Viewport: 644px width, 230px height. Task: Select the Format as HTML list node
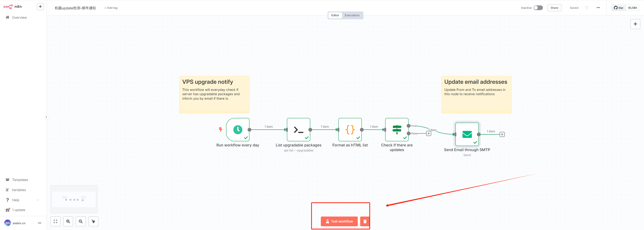tap(350, 130)
